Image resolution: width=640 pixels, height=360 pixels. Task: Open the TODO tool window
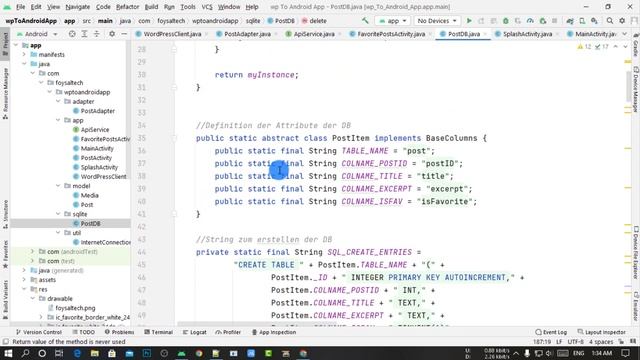[83, 332]
